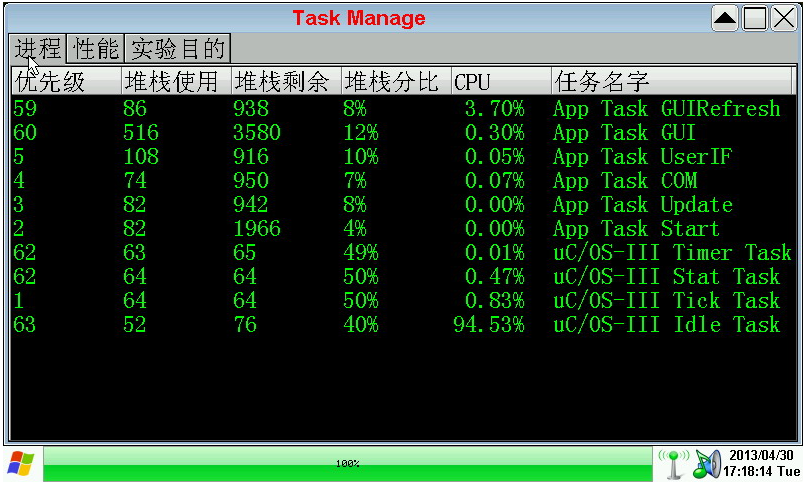The image size is (809, 485).
Task: Click the 0.47% CPU value
Action: tap(494, 277)
